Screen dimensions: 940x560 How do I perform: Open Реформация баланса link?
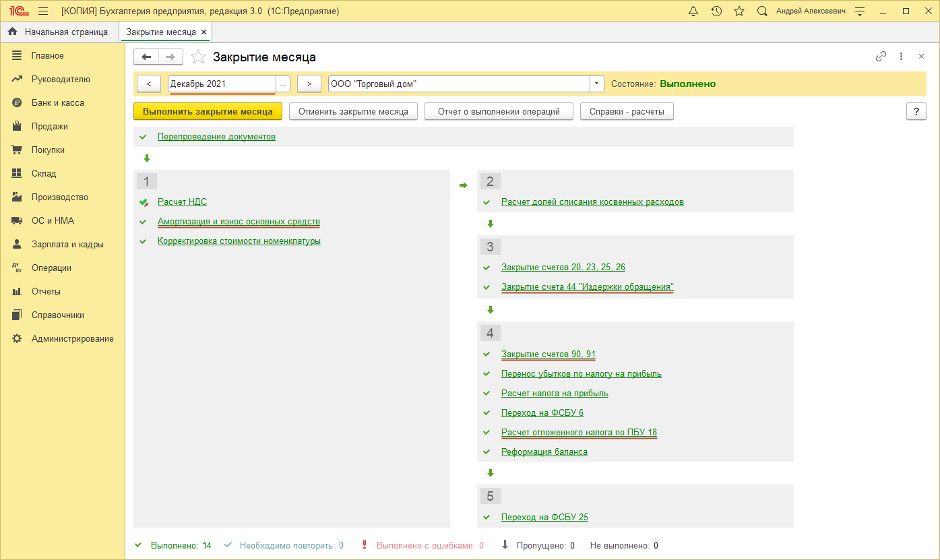(544, 452)
